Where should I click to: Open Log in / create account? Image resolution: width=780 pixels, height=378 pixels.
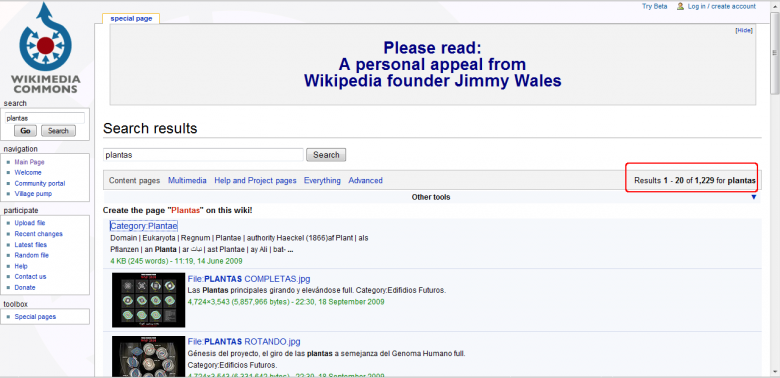pyautogui.click(x=721, y=6)
